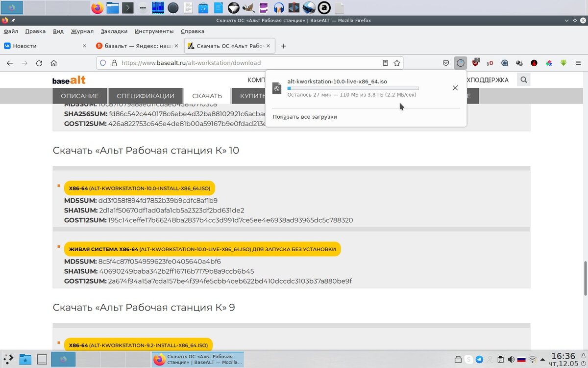Viewport: 588px width, 368px height.
Task: Click the thumbs-up chat extension icon
Action: click(x=505, y=63)
